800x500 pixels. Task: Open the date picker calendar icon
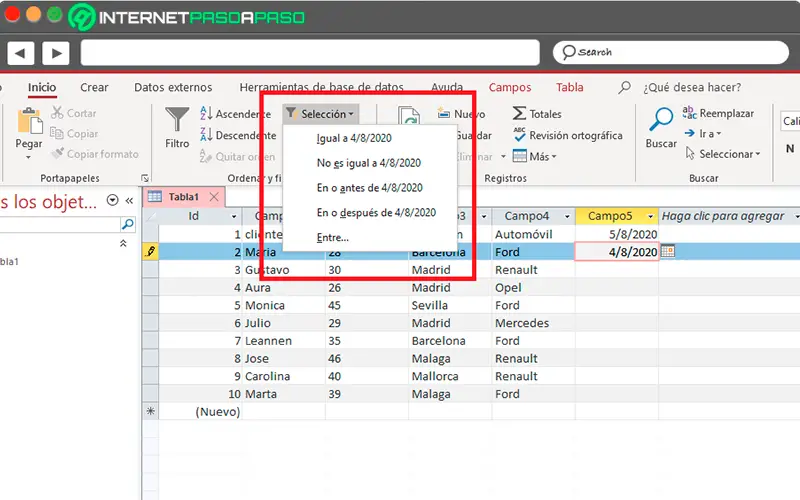tap(668, 251)
